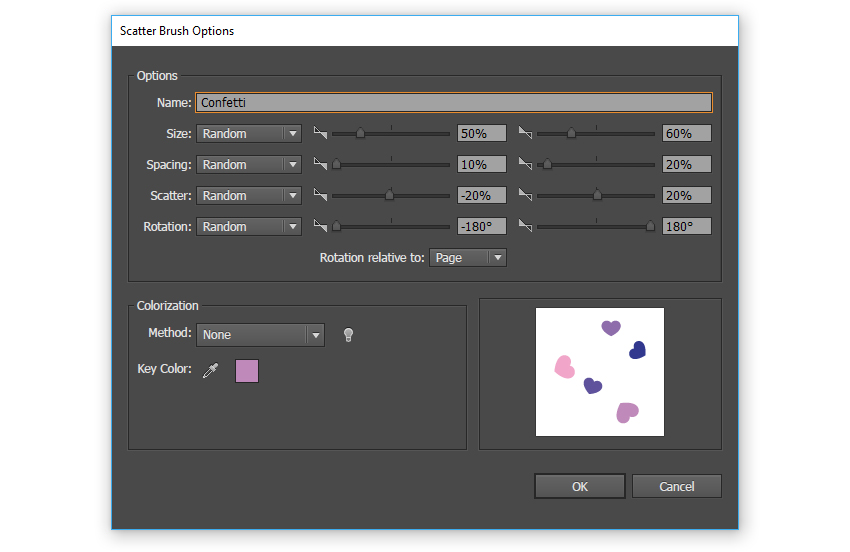Click the Key Color pink swatch
The image size is (850, 552).
coord(247,371)
